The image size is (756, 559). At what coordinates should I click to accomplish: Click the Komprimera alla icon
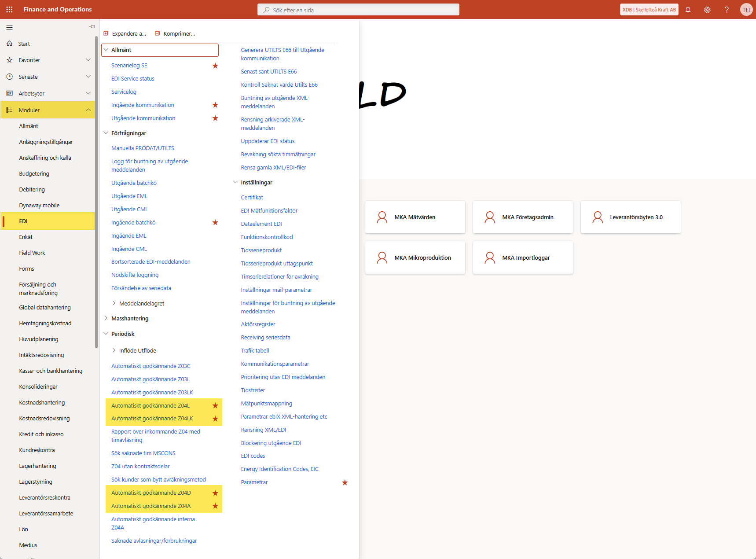[157, 33]
